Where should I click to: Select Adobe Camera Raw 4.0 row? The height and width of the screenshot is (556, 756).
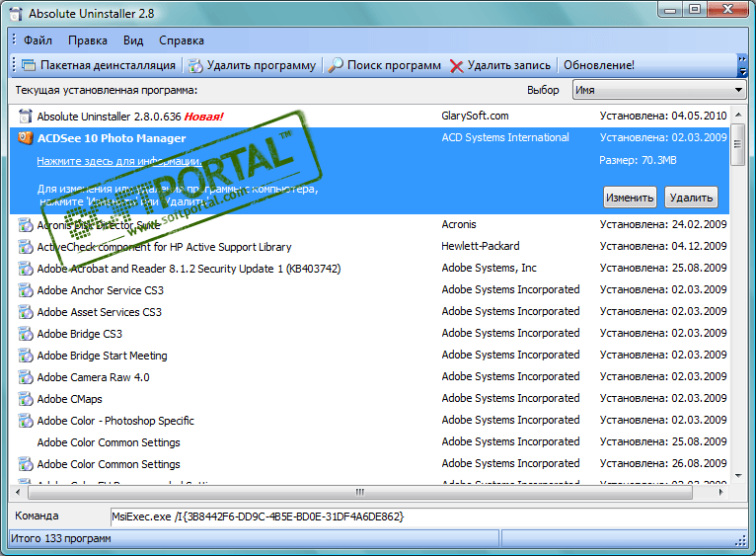369,377
